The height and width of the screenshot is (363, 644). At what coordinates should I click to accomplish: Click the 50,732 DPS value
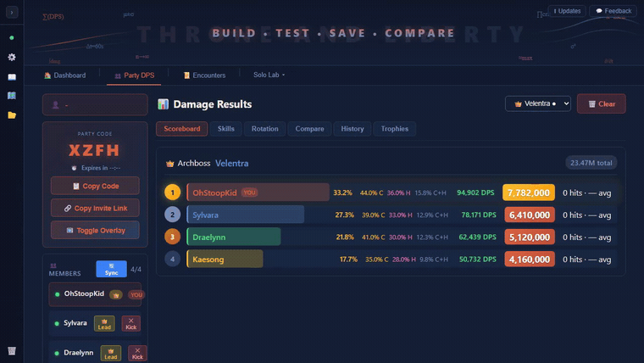click(478, 259)
